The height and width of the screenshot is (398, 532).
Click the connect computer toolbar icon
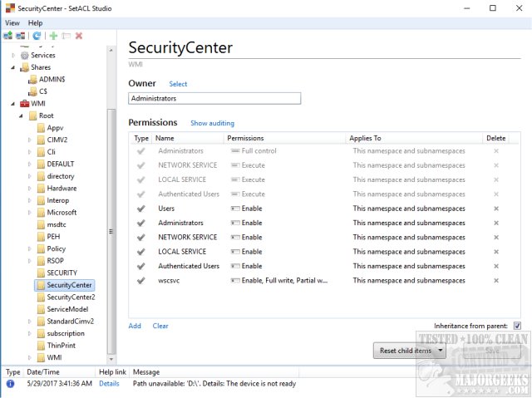coord(7,36)
